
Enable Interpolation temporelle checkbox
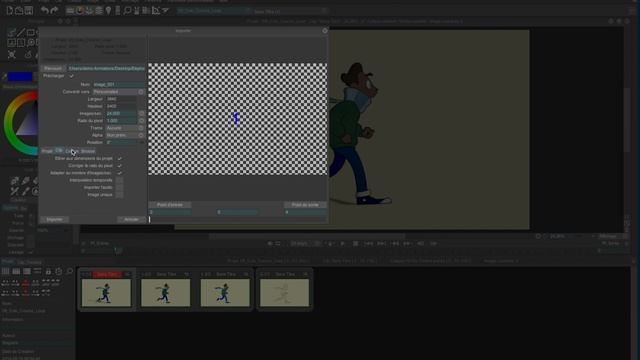pyautogui.click(x=119, y=180)
